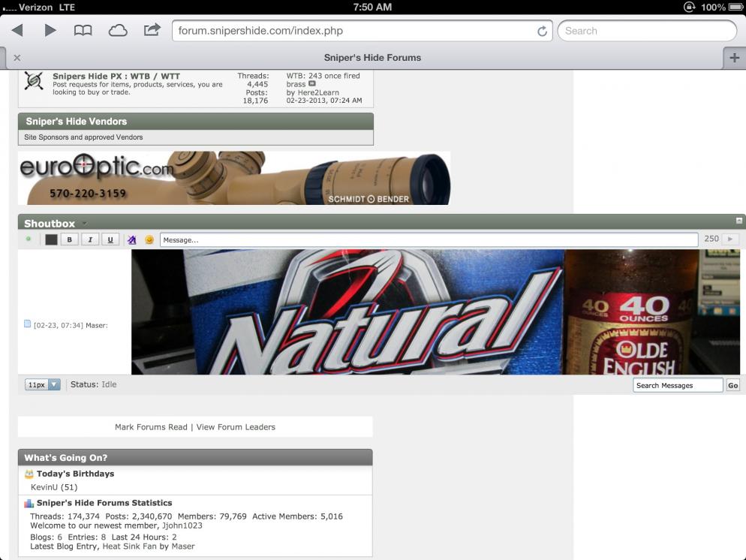
Task: Open the Shoutbox title dropdown arrow
Action: [x=84, y=223]
